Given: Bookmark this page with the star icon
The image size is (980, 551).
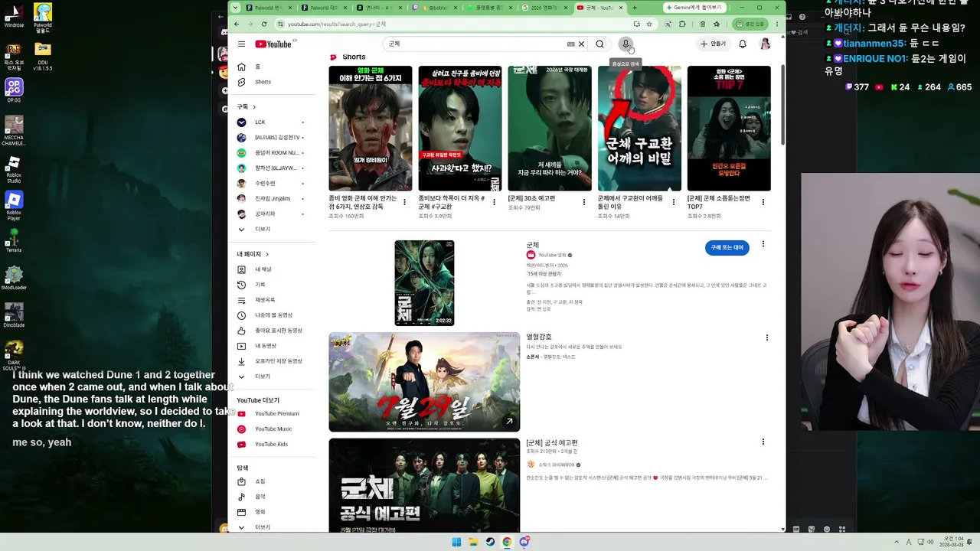Looking at the screenshot, I should click(649, 24).
